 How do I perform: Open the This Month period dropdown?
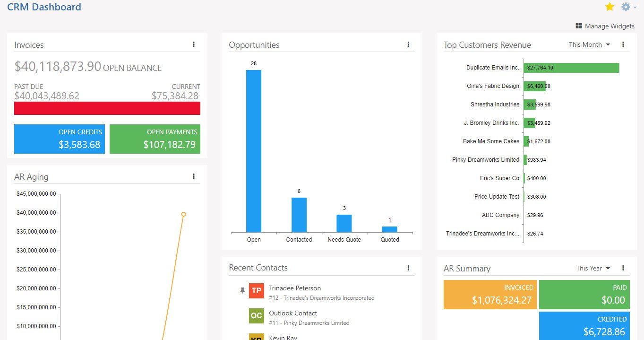tap(590, 44)
